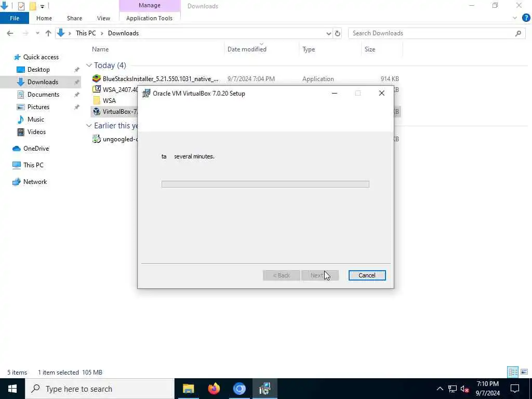The height and width of the screenshot is (399, 532).
Task: Show hidden system tray icons
Action: [x=440, y=389]
